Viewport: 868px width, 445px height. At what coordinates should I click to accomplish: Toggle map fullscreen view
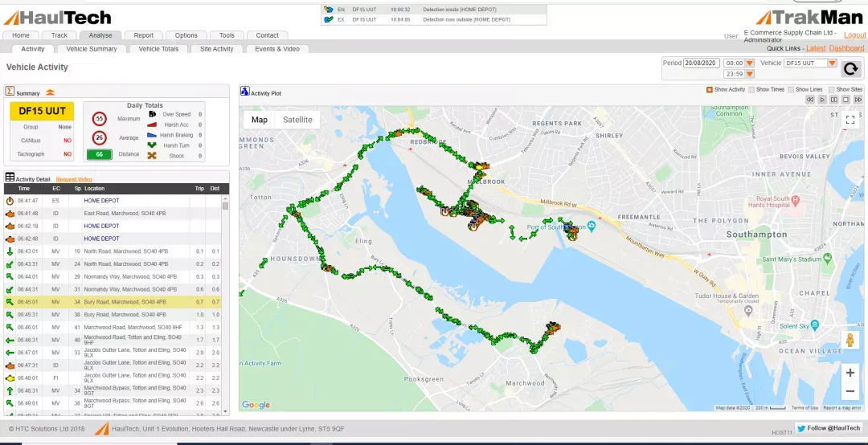tap(850, 120)
